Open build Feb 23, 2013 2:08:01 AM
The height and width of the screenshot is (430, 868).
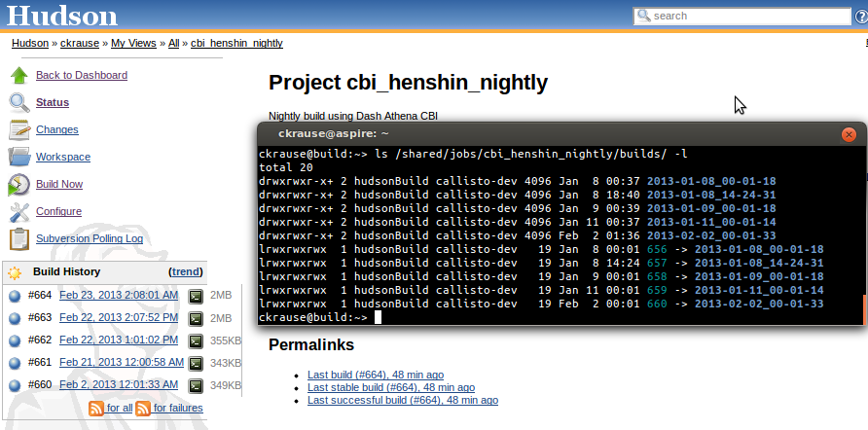coord(119,296)
